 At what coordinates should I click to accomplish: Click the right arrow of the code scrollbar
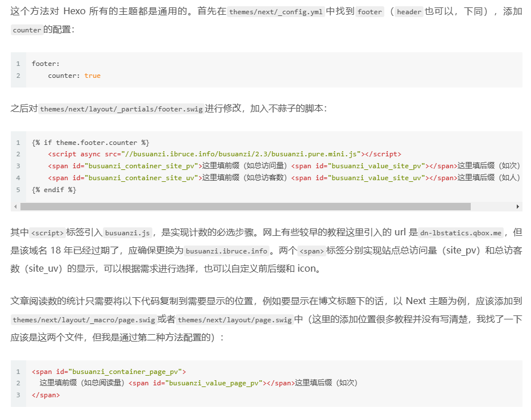click(517, 207)
